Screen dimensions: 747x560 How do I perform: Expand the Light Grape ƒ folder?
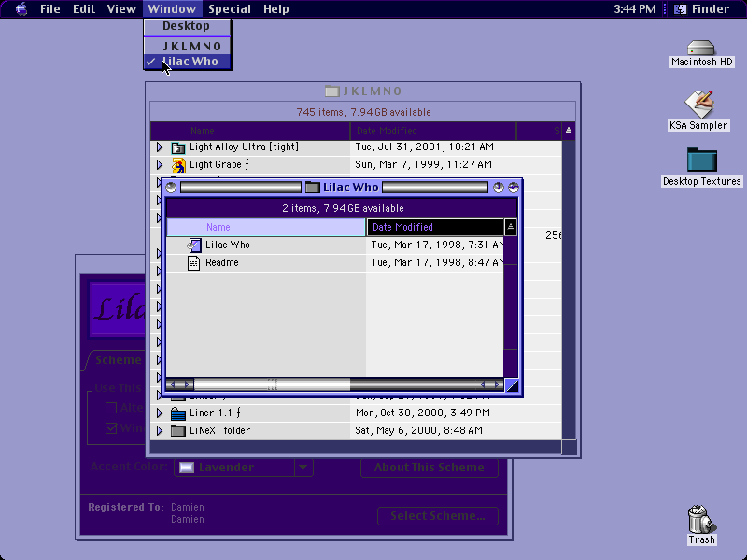160,165
